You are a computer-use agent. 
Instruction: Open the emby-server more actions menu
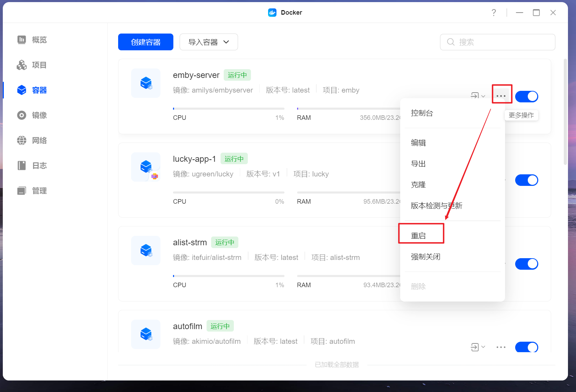(501, 96)
